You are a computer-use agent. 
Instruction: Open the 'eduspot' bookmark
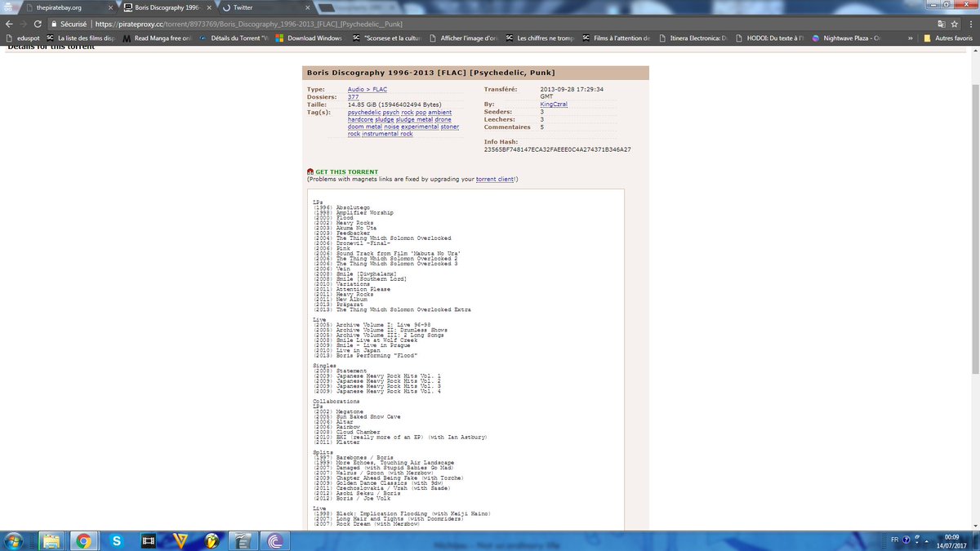[x=22, y=38]
